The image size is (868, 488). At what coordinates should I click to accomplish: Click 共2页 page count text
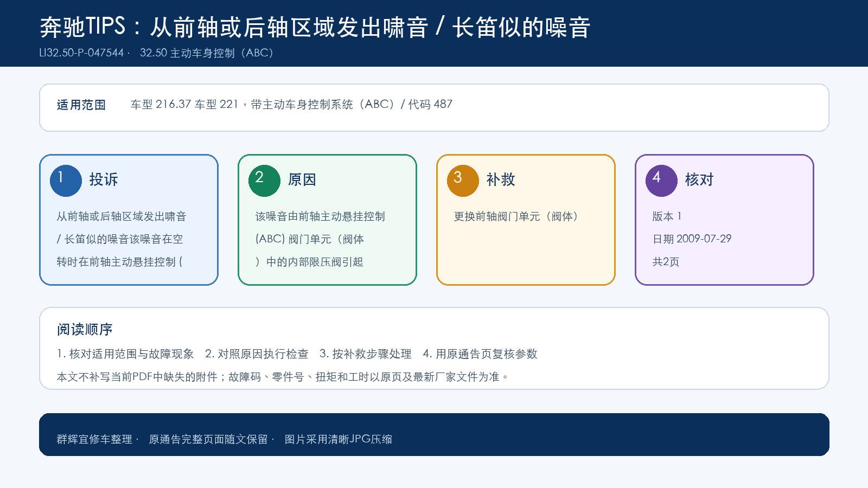pos(666,262)
